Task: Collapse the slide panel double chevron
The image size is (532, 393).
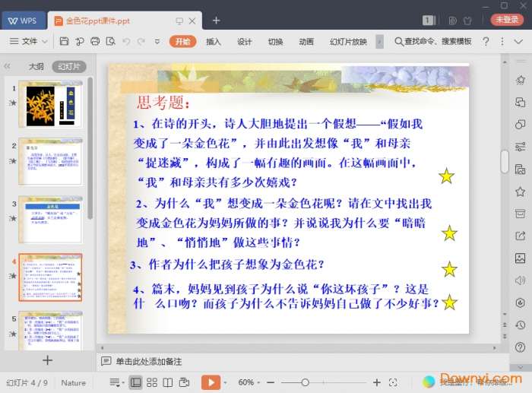Action: (x=7, y=66)
